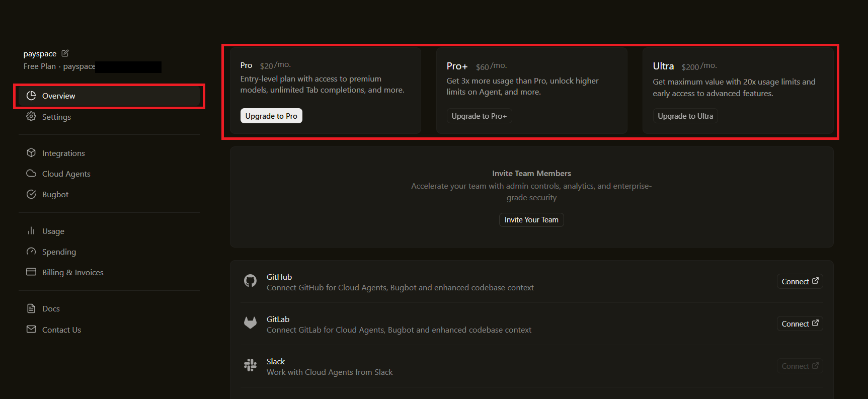Click the edit pencil icon beside payspace

pos(65,53)
